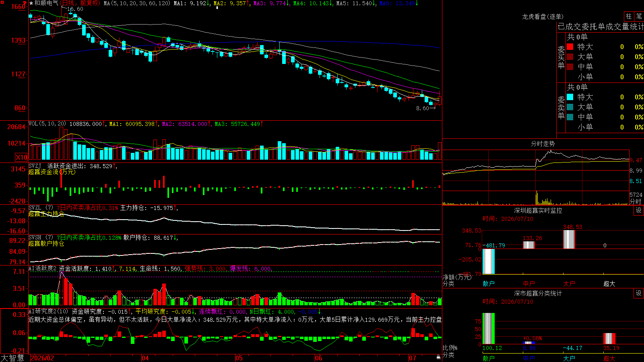This screenshot has width=644, height=362.
Task: Click the 小单 row under 委买单
Action: [x=605, y=77]
